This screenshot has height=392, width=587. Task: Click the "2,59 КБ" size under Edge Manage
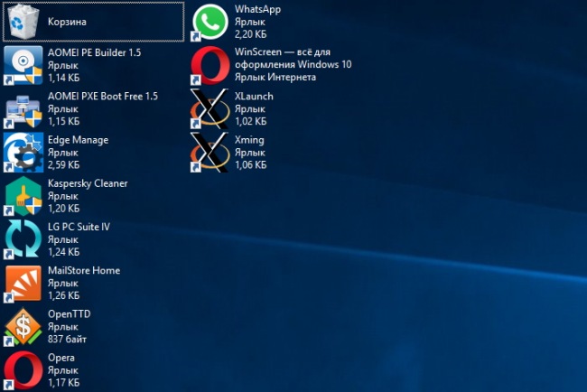click(63, 164)
